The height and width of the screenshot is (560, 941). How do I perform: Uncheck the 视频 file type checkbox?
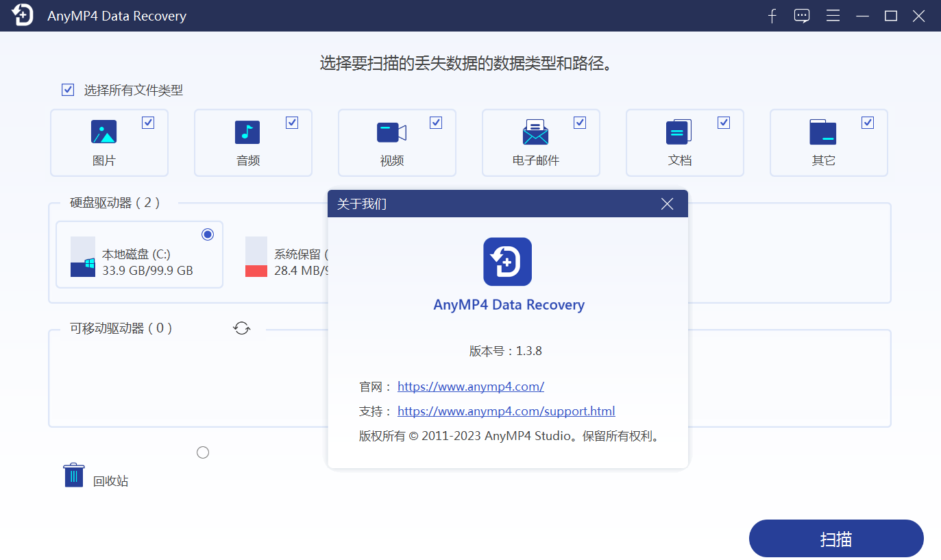click(436, 123)
